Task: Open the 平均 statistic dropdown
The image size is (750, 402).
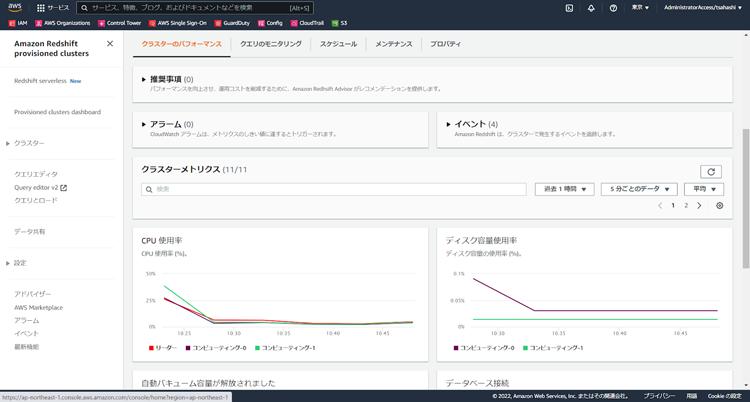Action: [704, 189]
